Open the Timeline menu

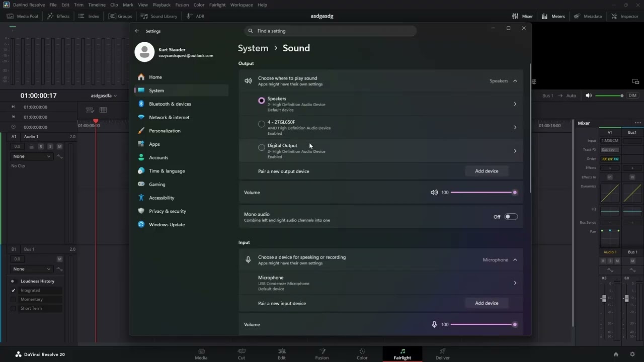click(x=97, y=5)
